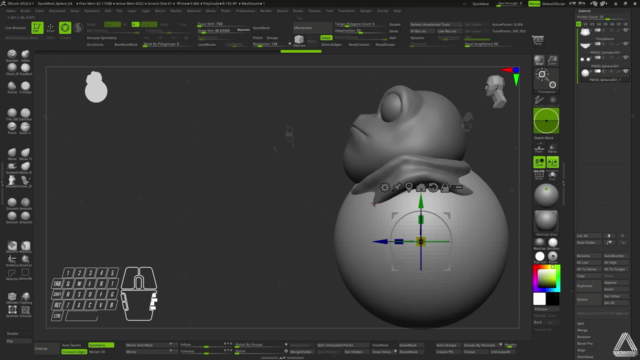
Task: Click the gizmo settings gear icon
Action: click(x=384, y=187)
